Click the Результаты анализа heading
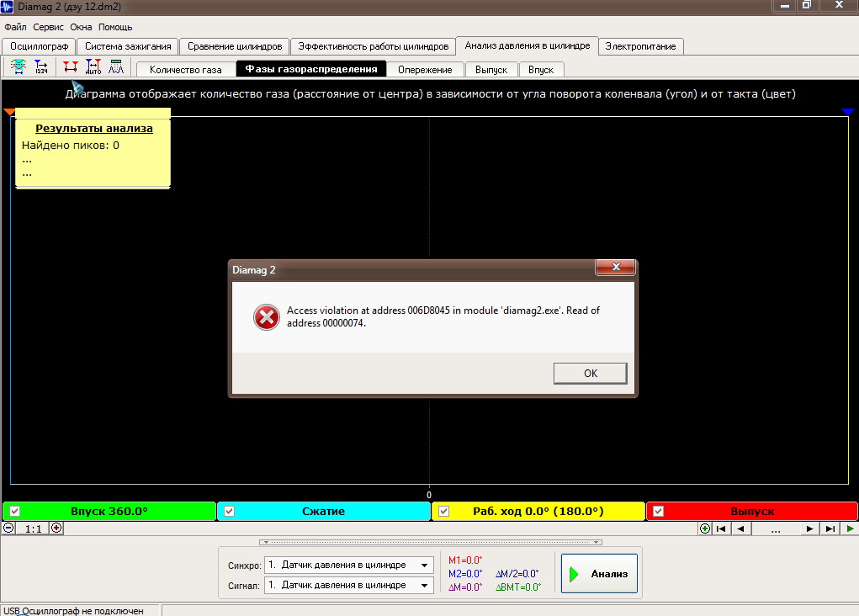The image size is (859, 616). [x=94, y=128]
